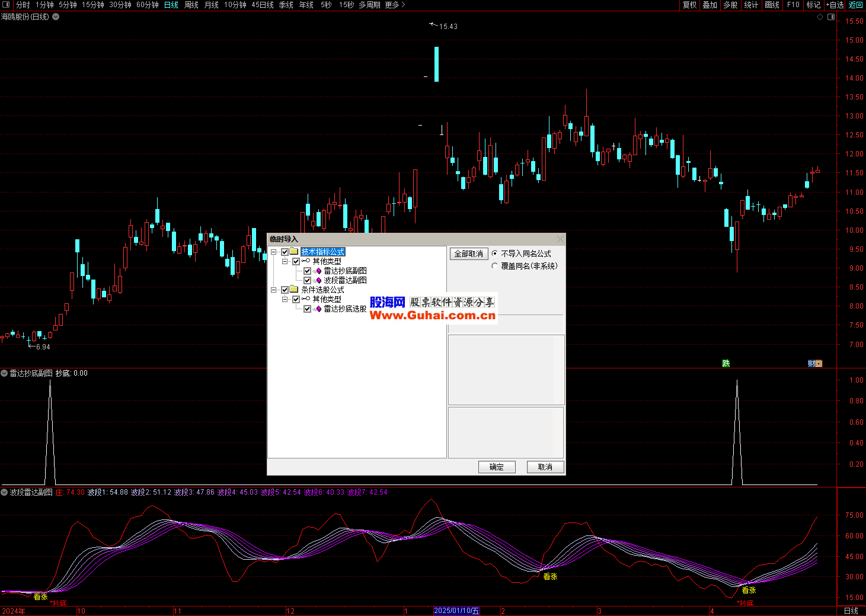The height and width of the screenshot is (616, 866).
Task: Collapse 其他类型 node under 条件选股公式
Action: click(x=285, y=299)
